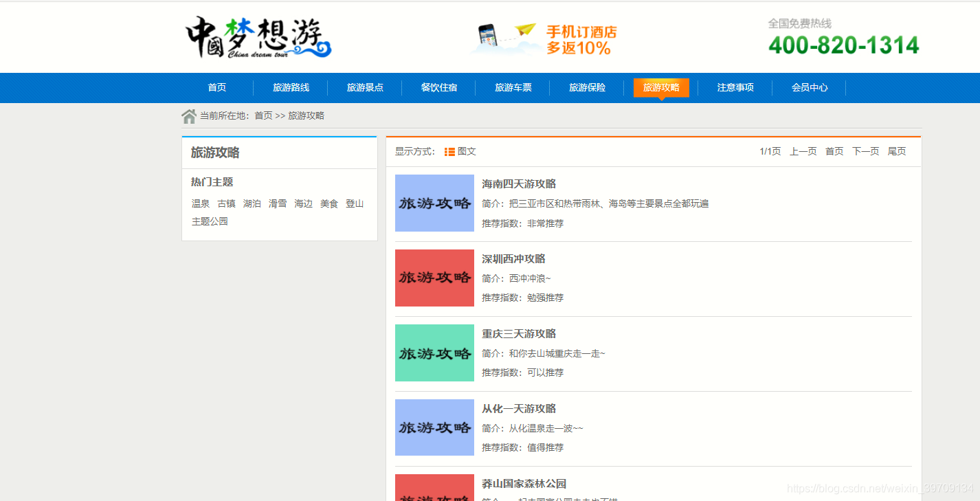Open the 莽山国家森林公园 article title
980x501 pixels.
point(524,484)
